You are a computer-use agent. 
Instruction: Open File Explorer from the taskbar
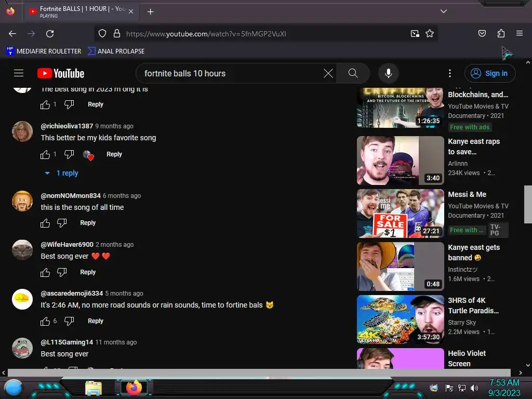pos(94,389)
